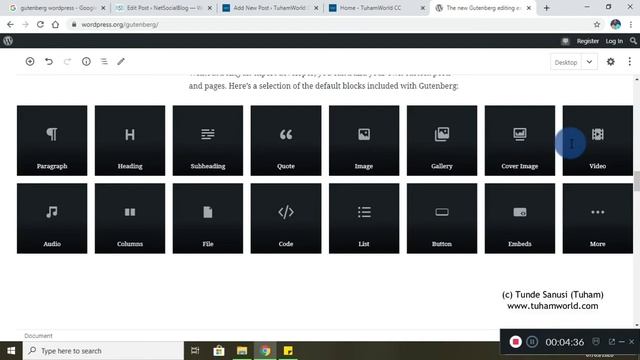The image size is (640, 360).
Task: Choose the Button block tile
Action: point(442,218)
